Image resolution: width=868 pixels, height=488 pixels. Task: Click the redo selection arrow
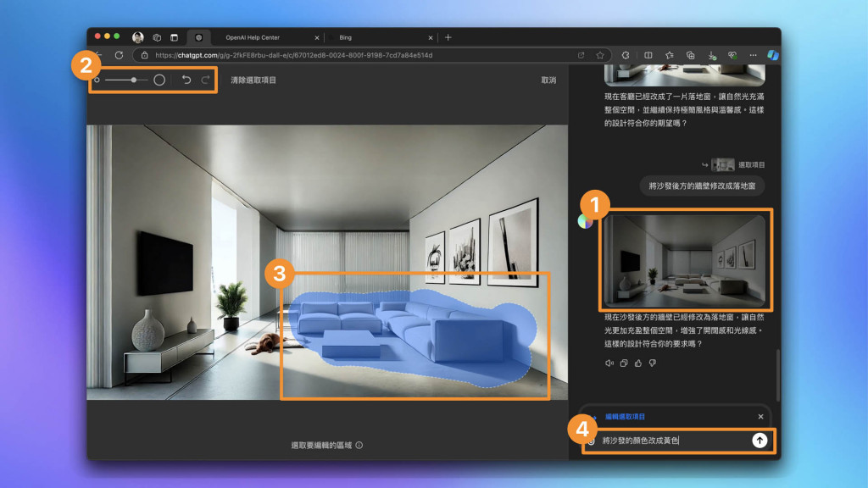pos(205,80)
